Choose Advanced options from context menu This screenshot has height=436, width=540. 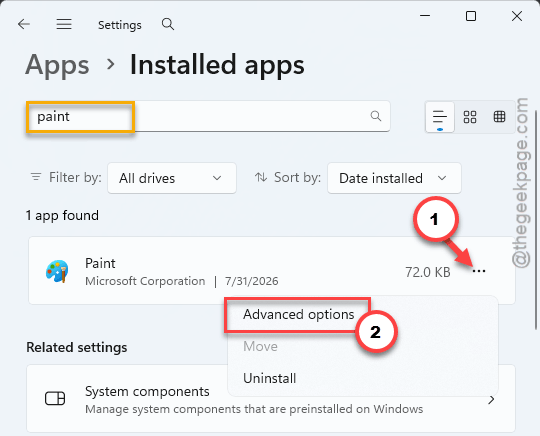point(299,314)
